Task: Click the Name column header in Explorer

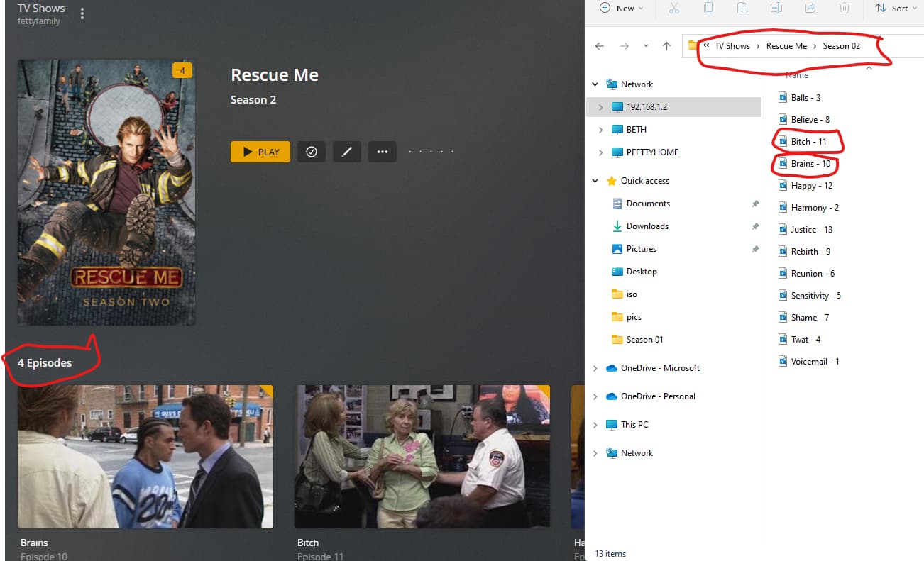Action: pyautogui.click(x=797, y=75)
